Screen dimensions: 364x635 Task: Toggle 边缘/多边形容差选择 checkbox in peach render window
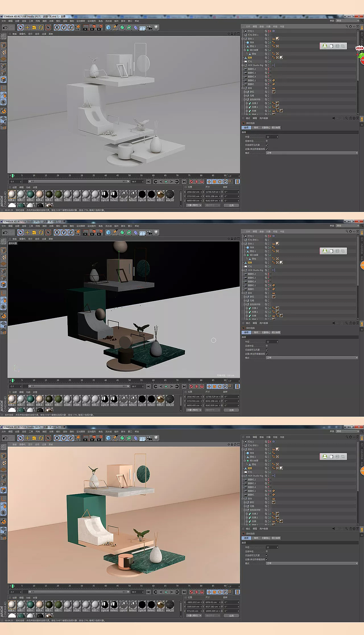[267, 559]
